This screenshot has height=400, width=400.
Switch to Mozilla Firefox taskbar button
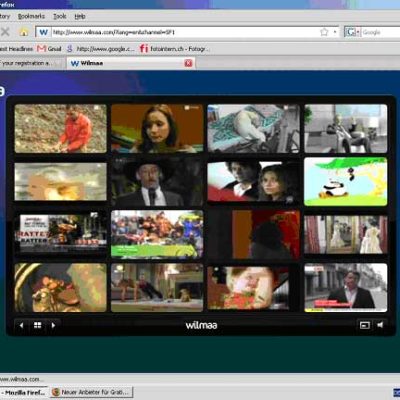click(x=24, y=392)
